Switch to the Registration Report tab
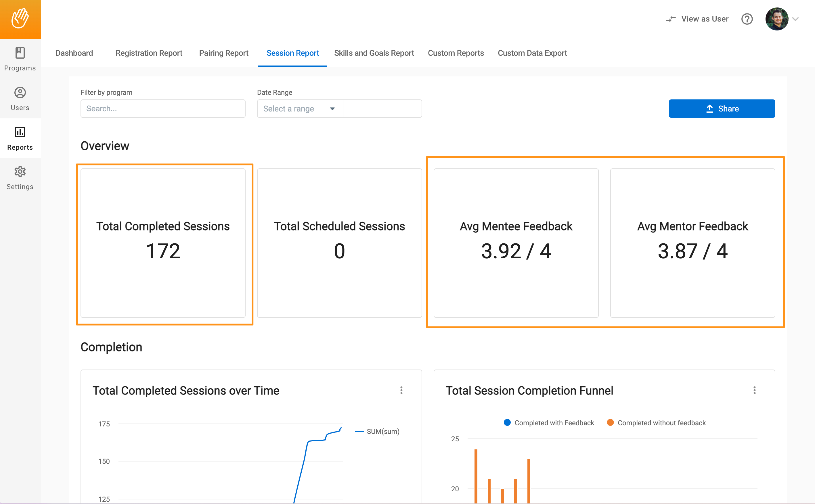The width and height of the screenshot is (815, 504). pyautogui.click(x=149, y=53)
